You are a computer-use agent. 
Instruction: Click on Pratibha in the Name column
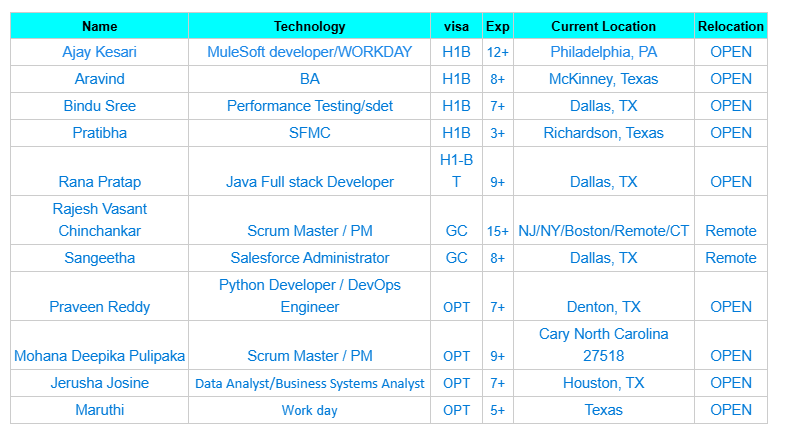tap(99, 133)
